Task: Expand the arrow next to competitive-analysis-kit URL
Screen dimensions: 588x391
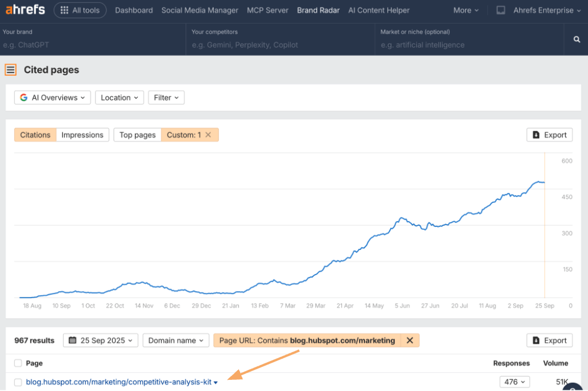Action: [215, 382]
